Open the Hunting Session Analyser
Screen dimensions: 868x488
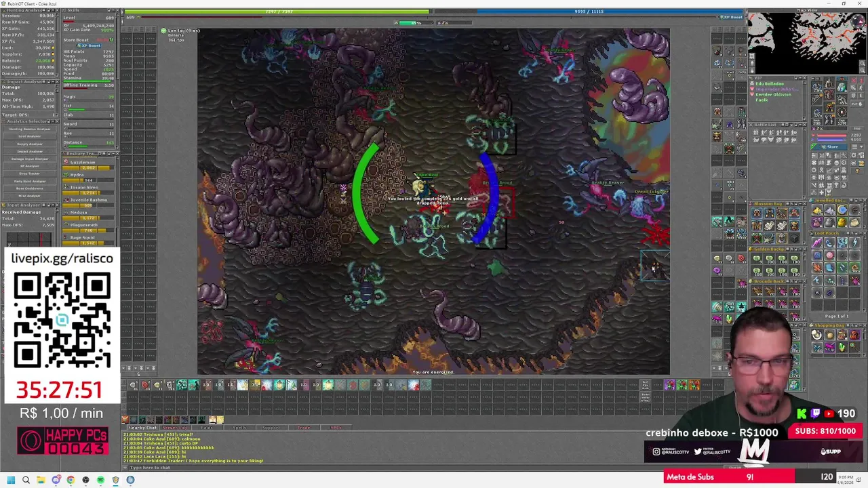[x=30, y=129]
